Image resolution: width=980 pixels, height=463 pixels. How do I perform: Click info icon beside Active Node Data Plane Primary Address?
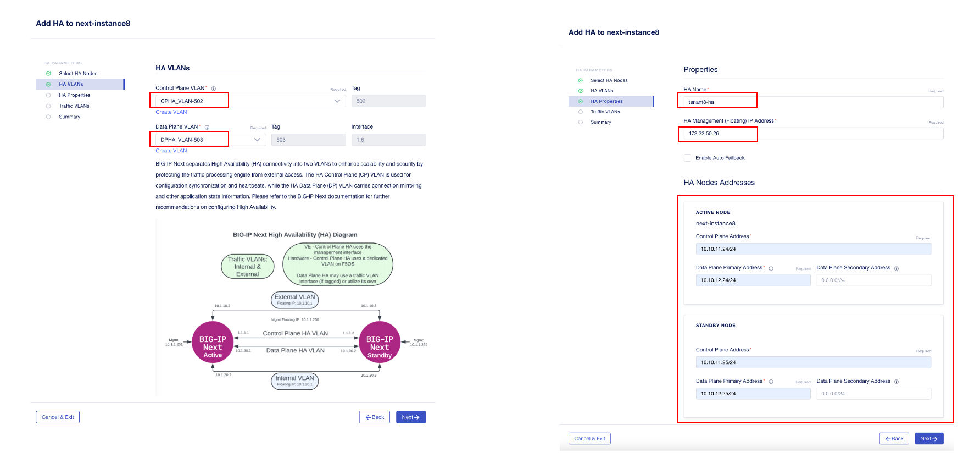771,269
